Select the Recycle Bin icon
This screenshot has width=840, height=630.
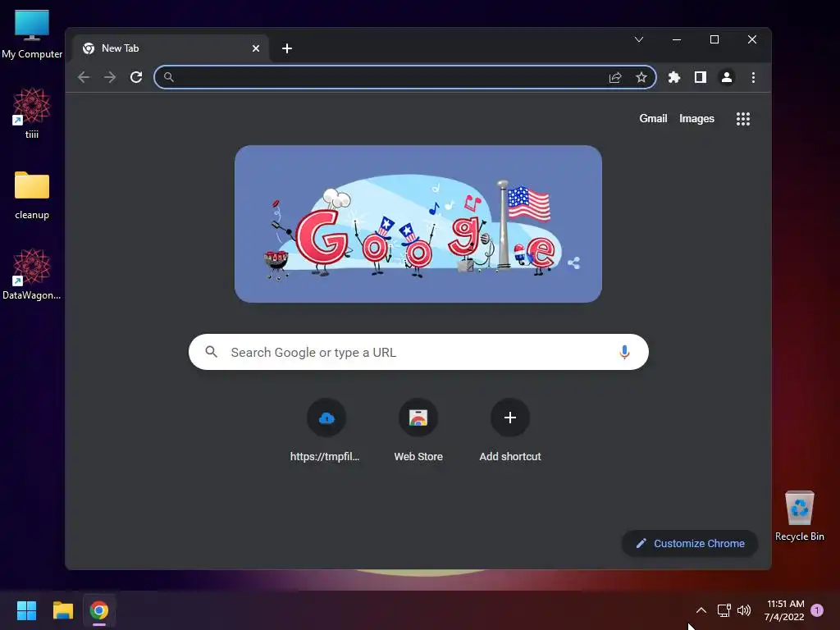coord(800,516)
